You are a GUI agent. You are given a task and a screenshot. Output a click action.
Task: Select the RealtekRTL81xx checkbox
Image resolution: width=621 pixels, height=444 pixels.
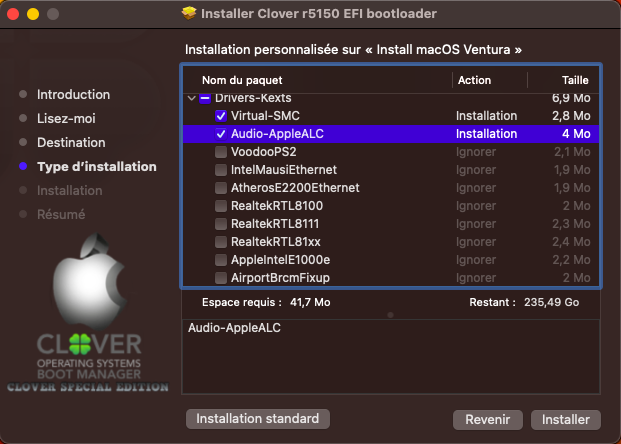[x=221, y=242]
